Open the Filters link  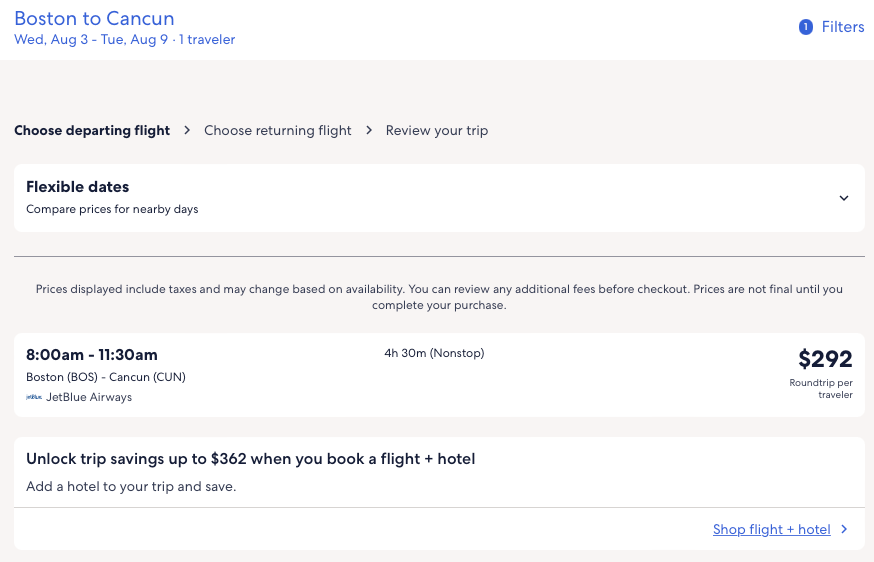pos(842,27)
